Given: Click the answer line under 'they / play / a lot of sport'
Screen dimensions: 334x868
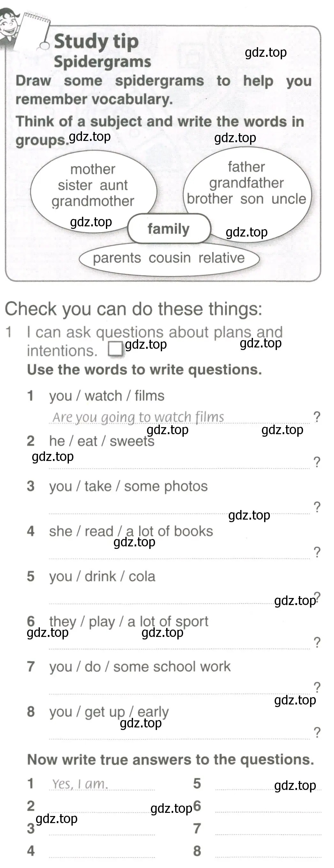Looking at the screenshot, I should (x=179, y=643).
